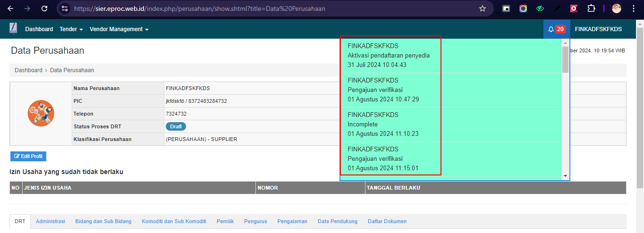Open the Komoditi dan Sub Komoditi tab
This screenshot has width=644, height=233.
pyautogui.click(x=174, y=221)
